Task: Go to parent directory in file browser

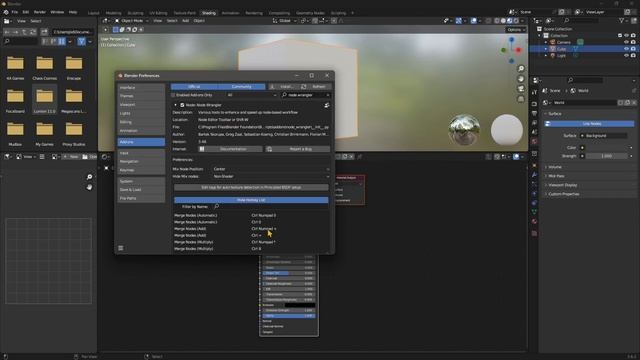Action: point(24,32)
